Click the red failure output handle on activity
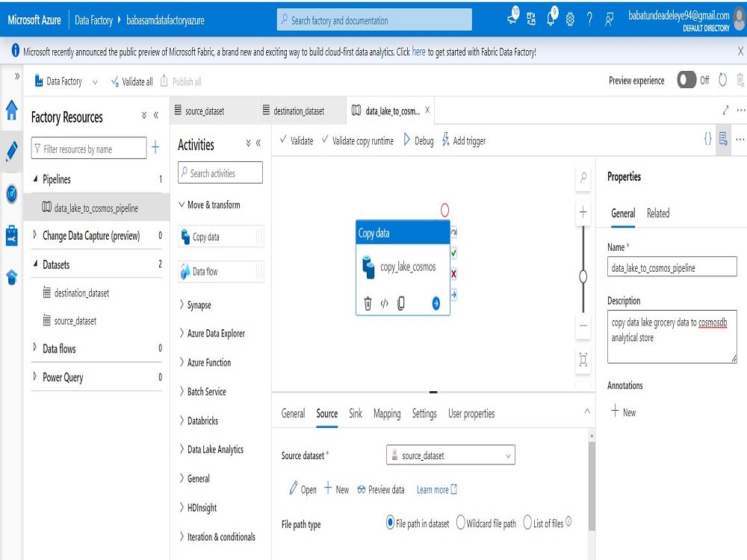747x560 pixels. pos(453,274)
